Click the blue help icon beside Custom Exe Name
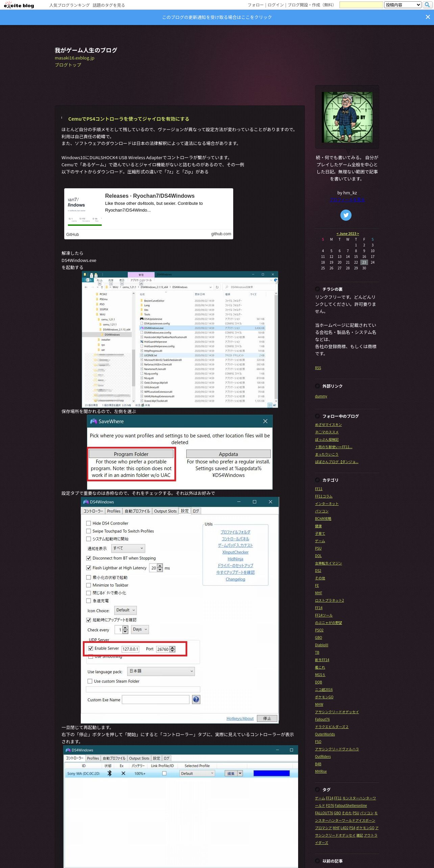This screenshot has height=868, width=434. click(x=196, y=699)
